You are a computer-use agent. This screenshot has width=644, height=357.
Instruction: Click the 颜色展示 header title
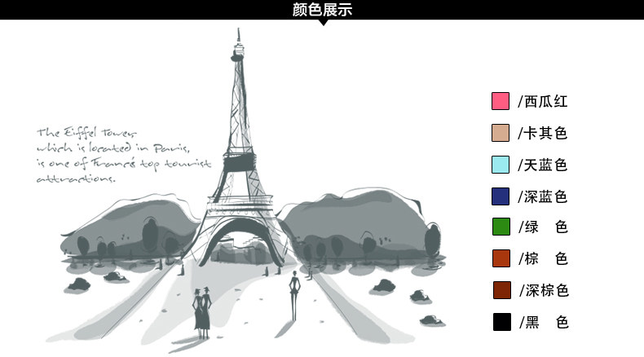click(322, 10)
